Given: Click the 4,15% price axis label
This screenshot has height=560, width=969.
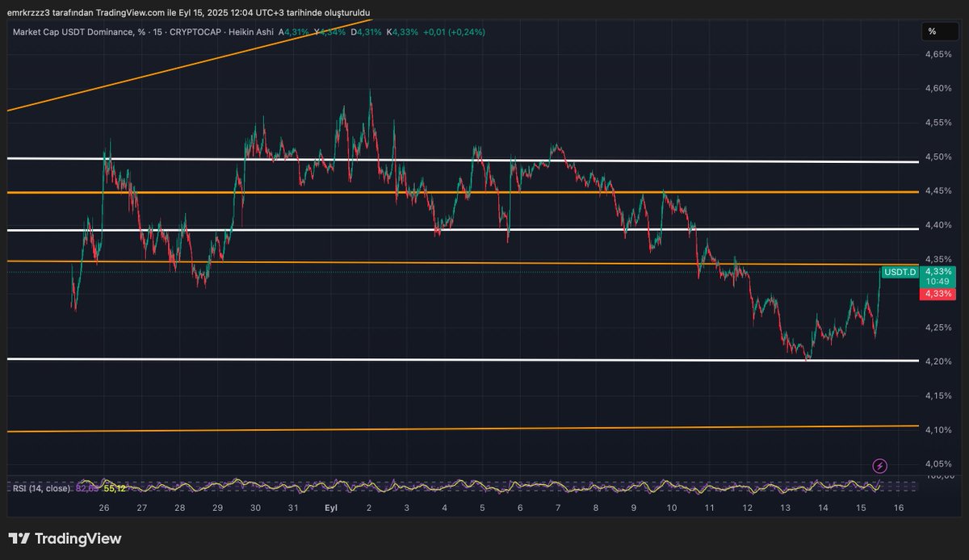Looking at the screenshot, I should click(938, 395).
